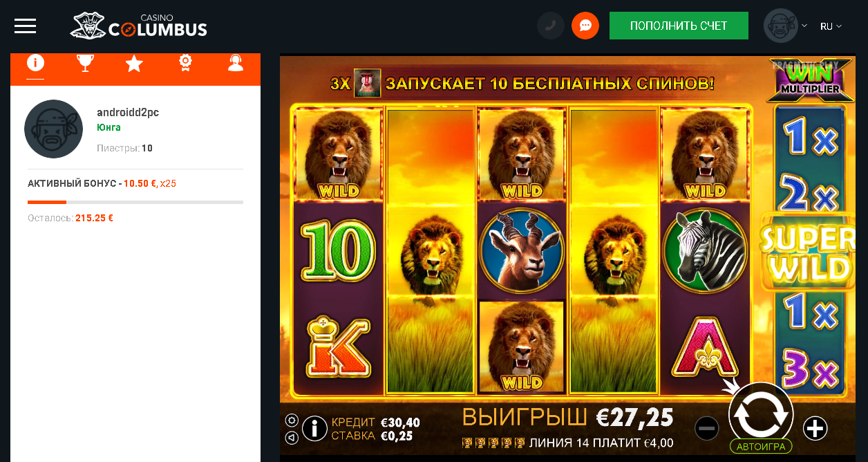The image size is (868, 462).
Task: Switch to the star favorites tab
Action: coord(134,64)
